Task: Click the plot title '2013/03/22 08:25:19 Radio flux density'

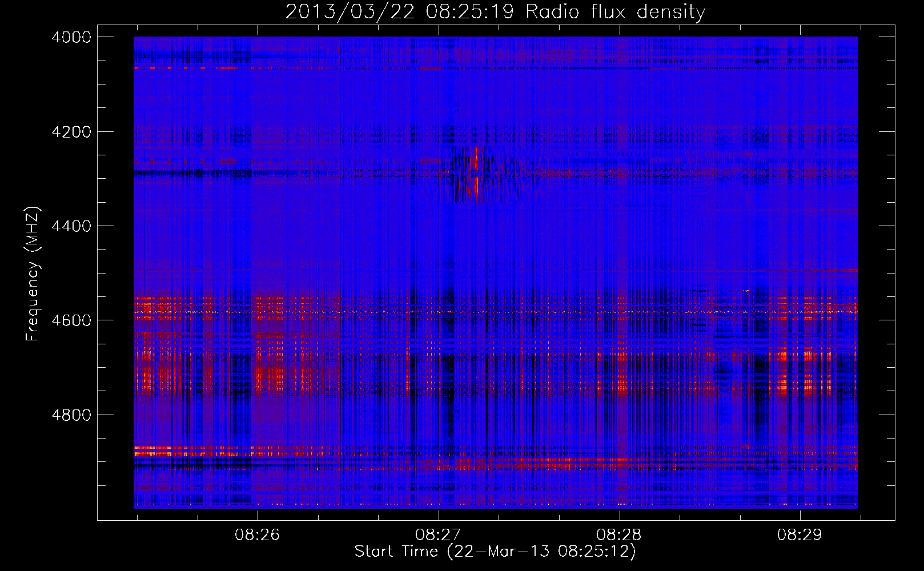Action: point(495,12)
